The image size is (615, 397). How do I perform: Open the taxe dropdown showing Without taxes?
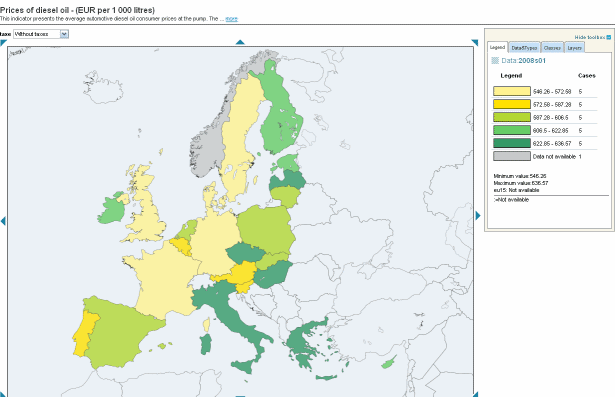point(41,34)
